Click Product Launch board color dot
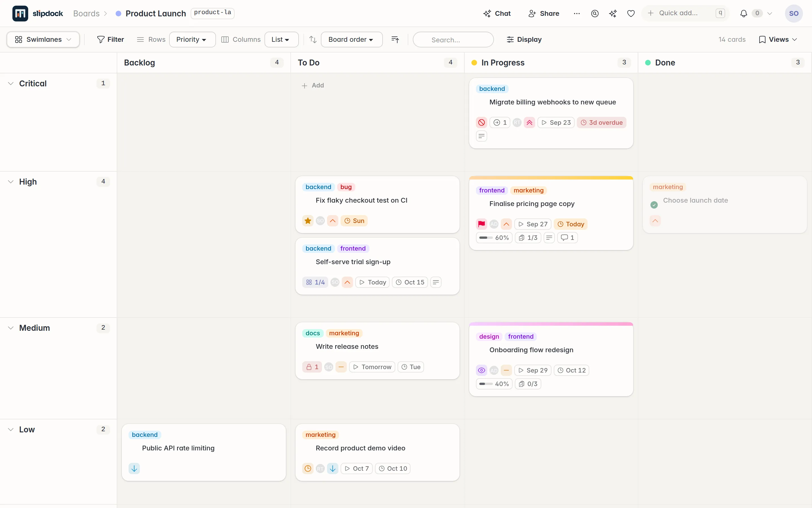Image resolution: width=812 pixels, height=508 pixels. [x=118, y=14]
